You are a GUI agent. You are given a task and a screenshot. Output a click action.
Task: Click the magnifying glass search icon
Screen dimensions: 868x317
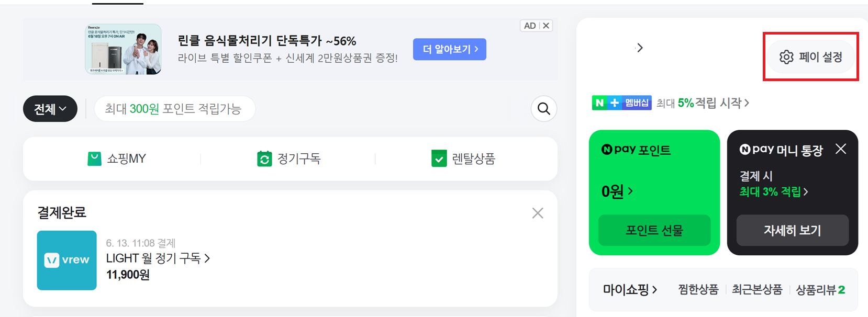(x=544, y=109)
